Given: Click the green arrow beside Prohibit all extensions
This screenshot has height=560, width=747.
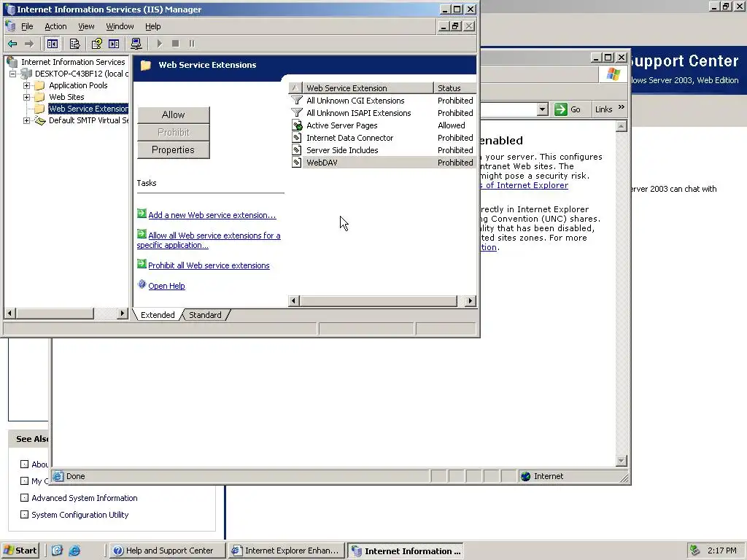Looking at the screenshot, I should pos(142,264).
